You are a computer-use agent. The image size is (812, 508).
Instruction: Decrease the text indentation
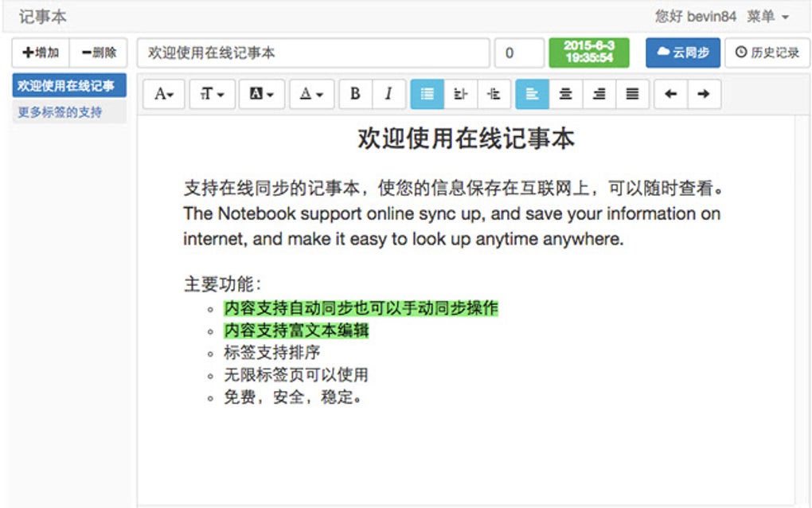pos(493,93)
